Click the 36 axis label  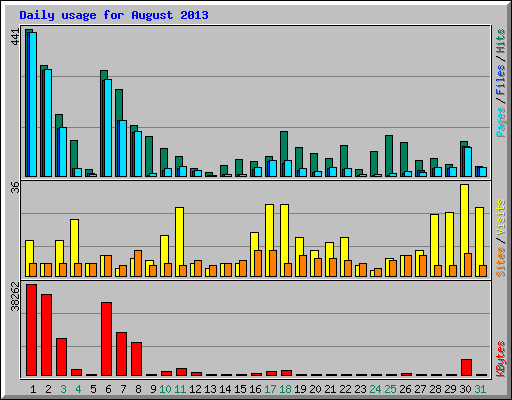pos(15,188)
